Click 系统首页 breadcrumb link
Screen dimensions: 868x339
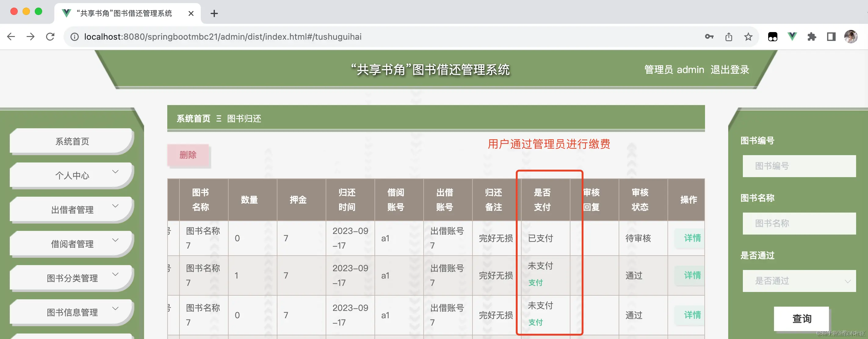tap(193, 119)
